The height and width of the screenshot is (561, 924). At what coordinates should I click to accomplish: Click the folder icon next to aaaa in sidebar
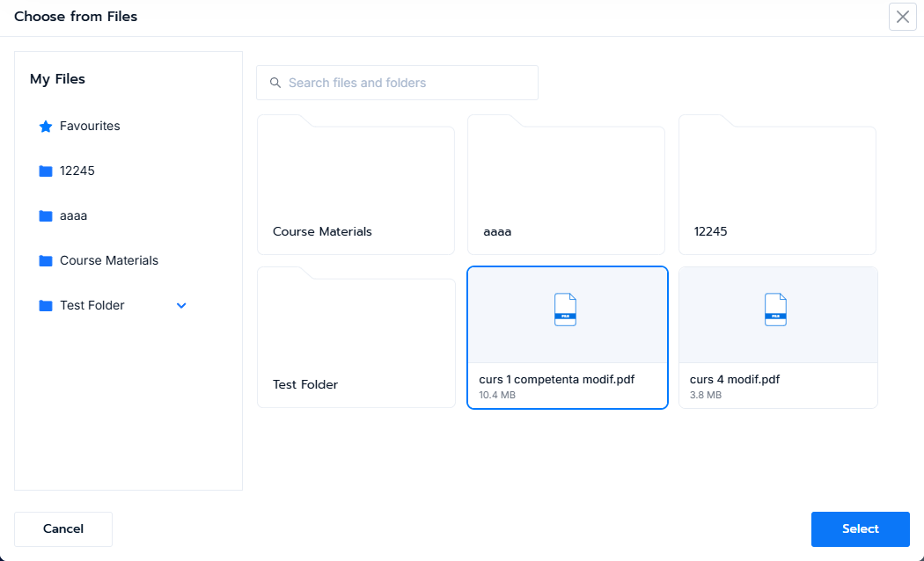coord(46,216)
